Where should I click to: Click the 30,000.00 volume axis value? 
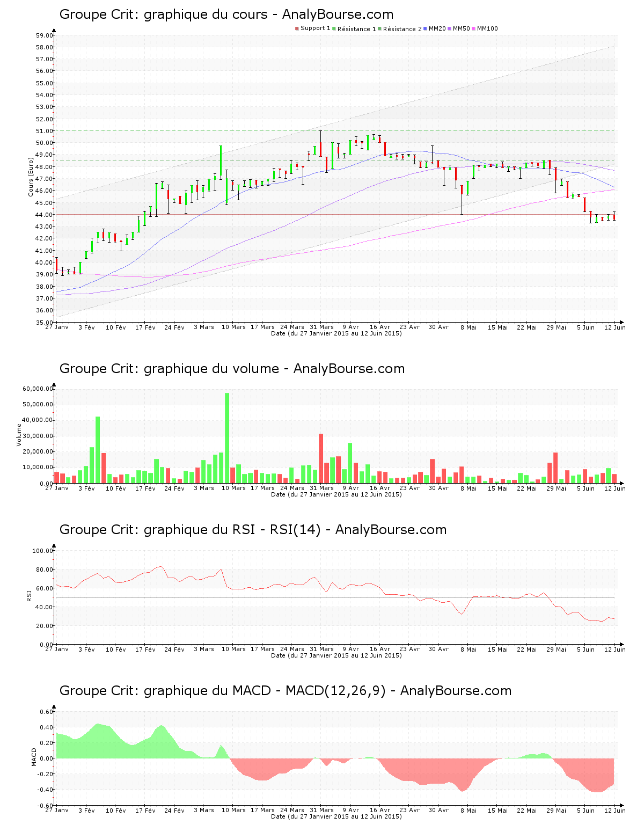(38, 436)
